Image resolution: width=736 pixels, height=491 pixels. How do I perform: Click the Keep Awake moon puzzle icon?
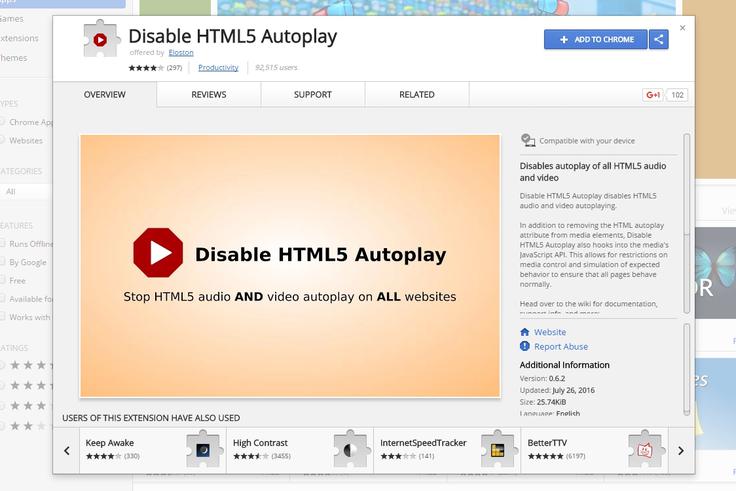coord(203,450)
